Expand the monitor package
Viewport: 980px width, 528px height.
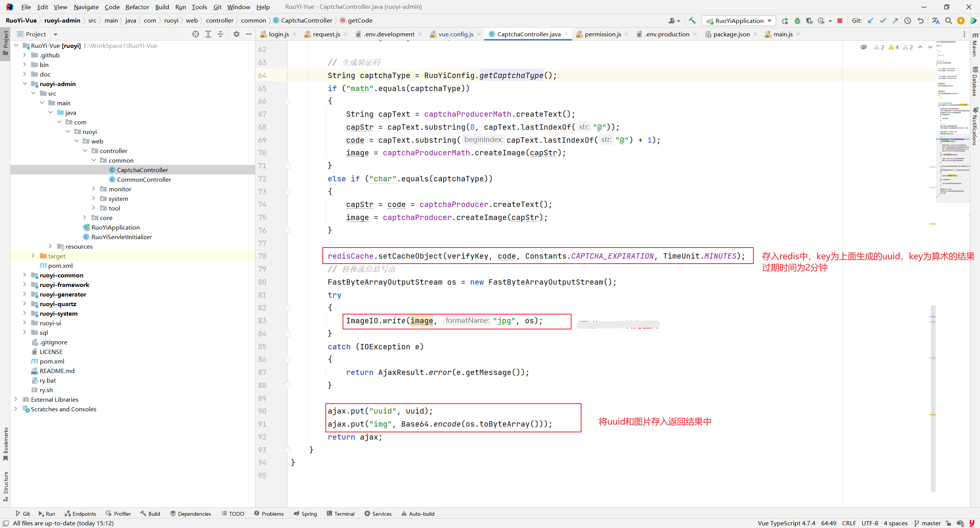(93, 189)
